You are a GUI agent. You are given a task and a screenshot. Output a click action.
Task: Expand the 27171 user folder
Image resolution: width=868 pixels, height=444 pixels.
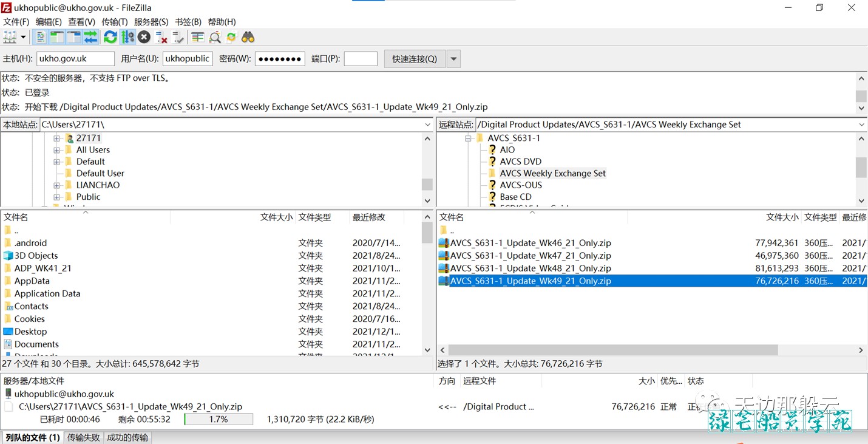coord(57,138)
